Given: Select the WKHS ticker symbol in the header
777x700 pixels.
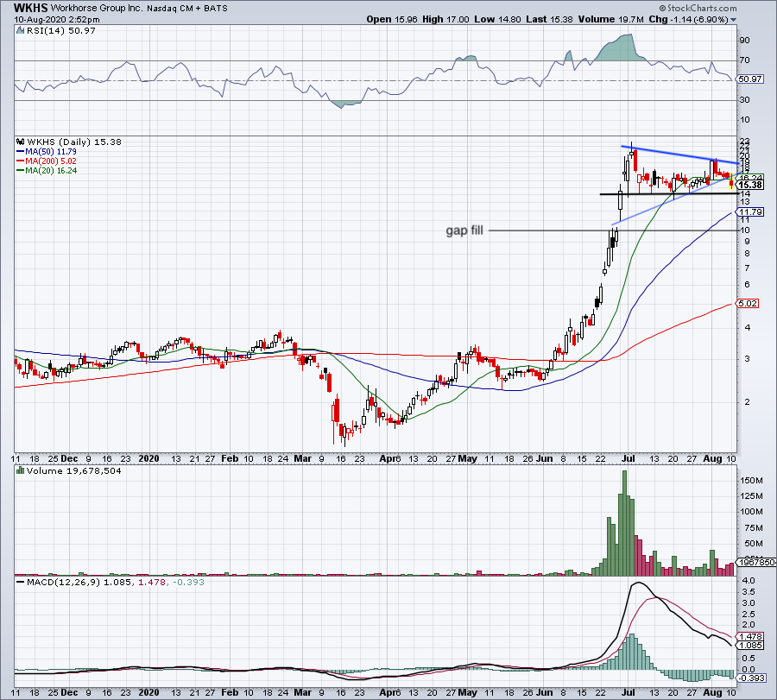Looking at the screenshot, I should (30, 8).
